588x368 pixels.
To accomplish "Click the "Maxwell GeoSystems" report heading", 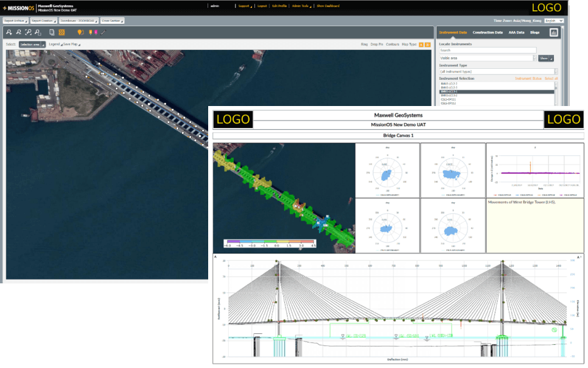I will (x=398, y=115).
